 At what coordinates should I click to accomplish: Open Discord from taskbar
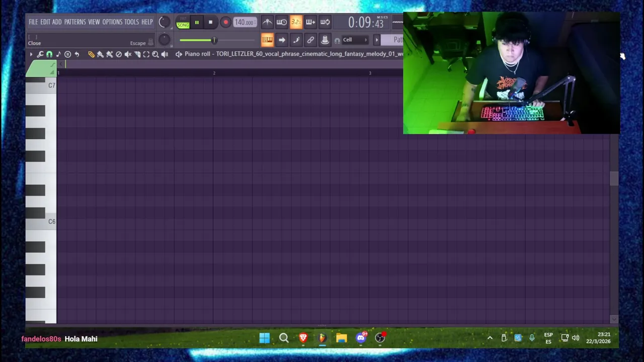coord(361,338)
